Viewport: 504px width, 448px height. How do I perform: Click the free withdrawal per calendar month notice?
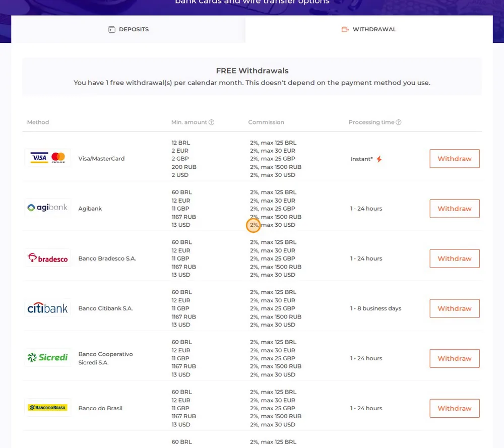point(252,83)
